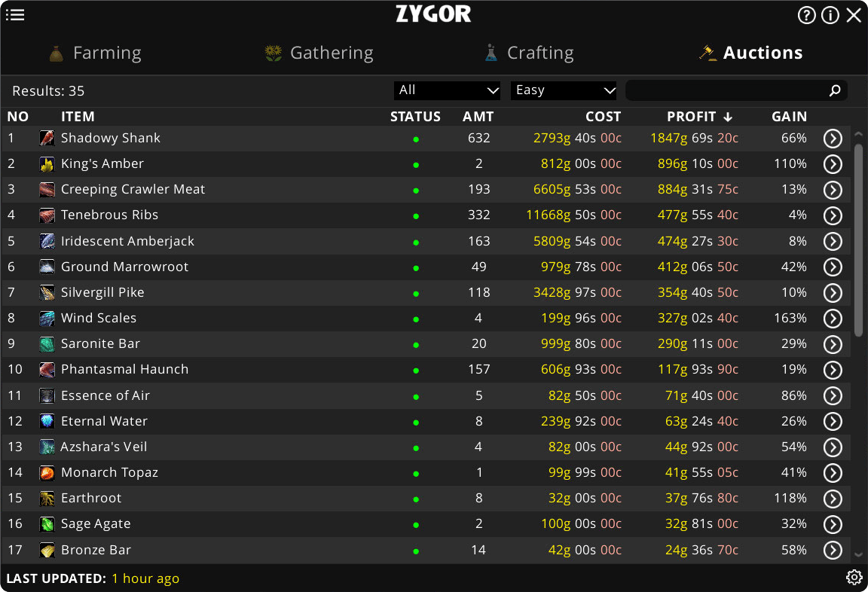The width and height of the screenshot is (868, 592).
Task: Sort by the STATUS column header
Action: (415, 117)
